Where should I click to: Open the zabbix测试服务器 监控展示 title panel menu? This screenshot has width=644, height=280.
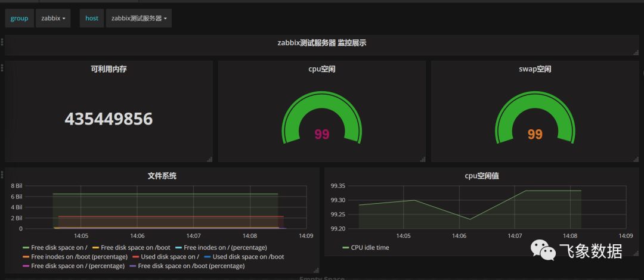[321, 42]
